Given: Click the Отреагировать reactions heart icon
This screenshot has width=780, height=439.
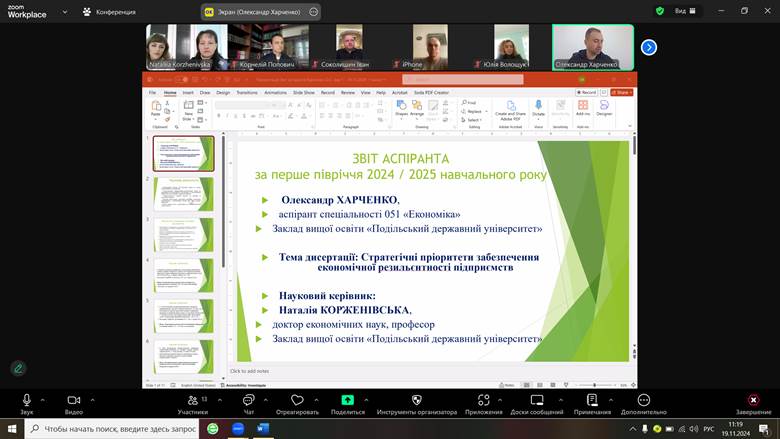Looking at the screenshot, I should coord(297,401).
